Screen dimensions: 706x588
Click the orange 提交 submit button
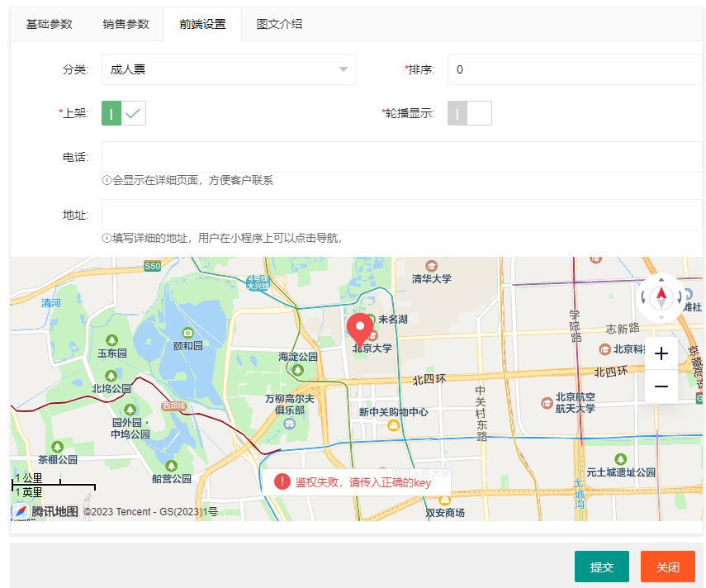point(601,567)
